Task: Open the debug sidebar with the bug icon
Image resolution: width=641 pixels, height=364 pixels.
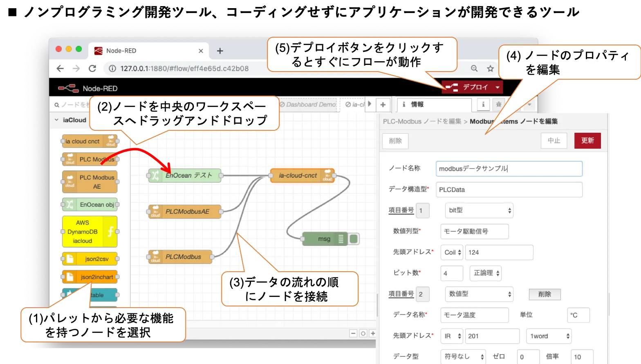Action: pyautogui.click(x=498, y=105)
